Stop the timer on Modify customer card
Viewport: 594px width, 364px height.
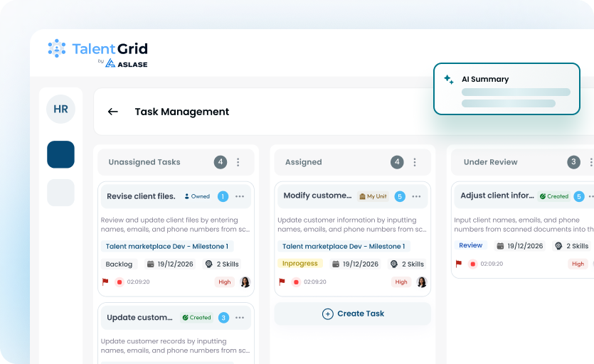click(296, 282)
